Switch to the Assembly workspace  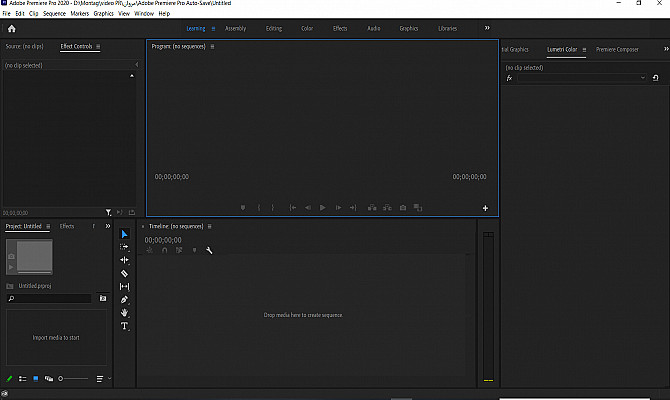tap(235, 29)
